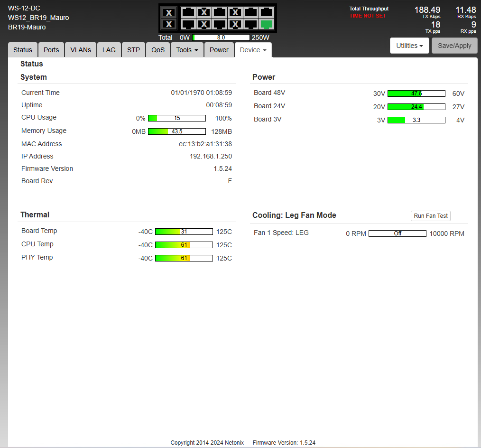
Task: Click the first X-marked RJ45 port in the top row
Action: (x=204, y=13)
